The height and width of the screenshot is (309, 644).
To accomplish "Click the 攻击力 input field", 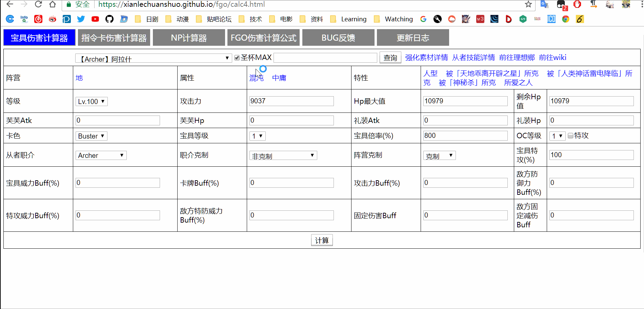I will 291,101.
